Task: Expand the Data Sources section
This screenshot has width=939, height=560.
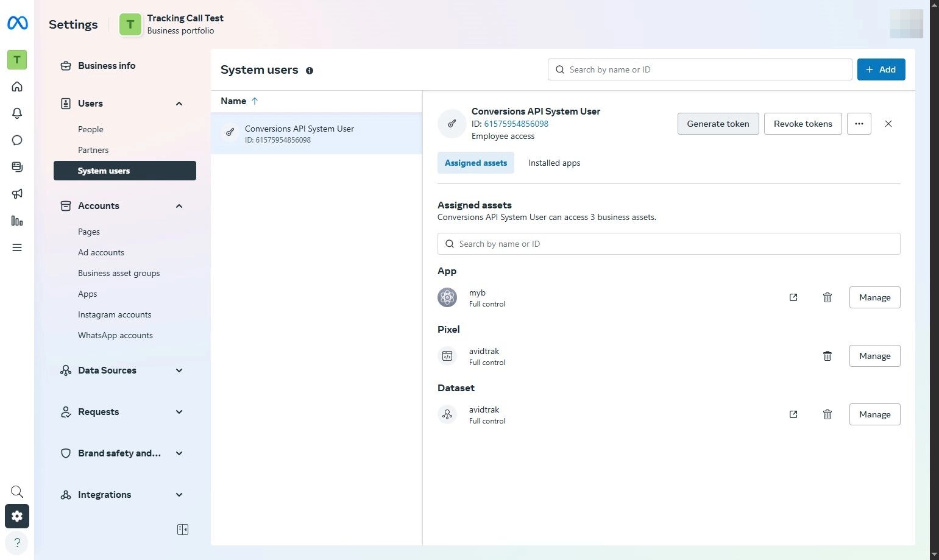Action: pos(179,370)
